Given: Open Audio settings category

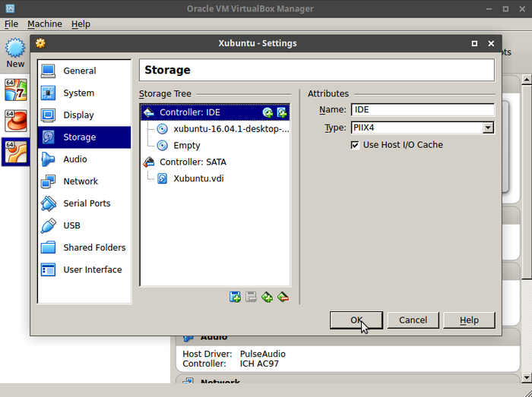Looking at the screenshot, I should point(84,159).
